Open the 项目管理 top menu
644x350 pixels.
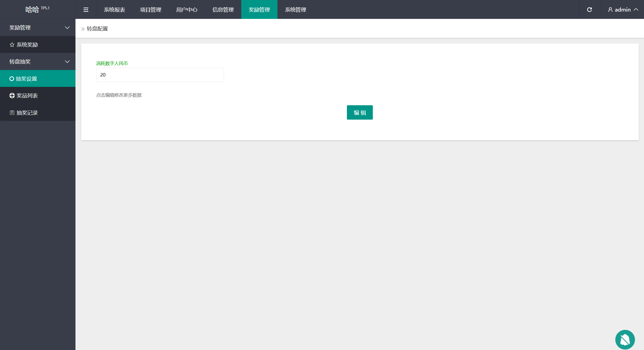point(151,10)
